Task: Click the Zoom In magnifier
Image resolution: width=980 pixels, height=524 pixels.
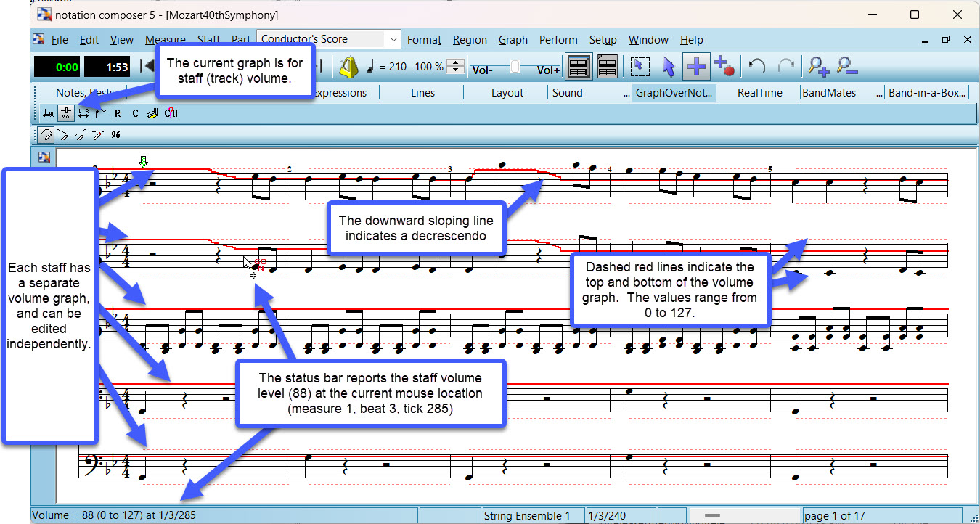Action: pos(818,67)
